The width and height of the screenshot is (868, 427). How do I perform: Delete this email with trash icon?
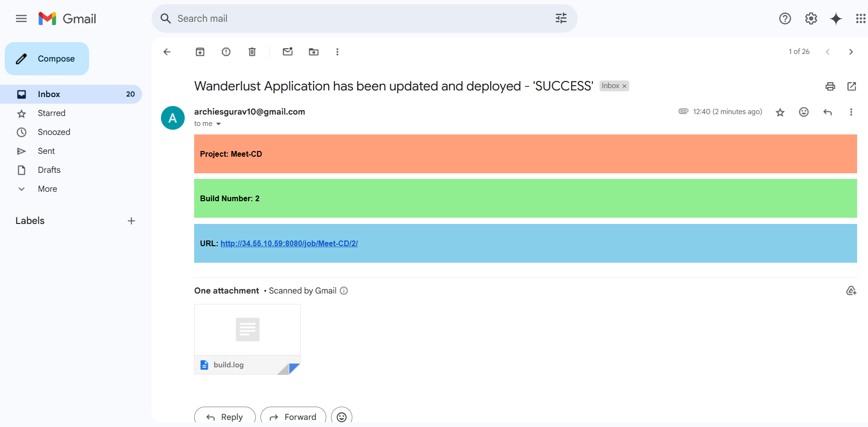click(252, 52)
